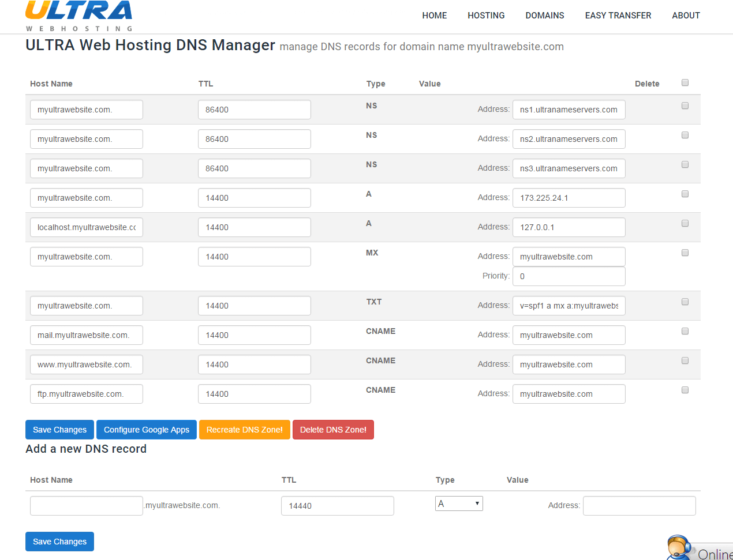733x560 pixels.
Task: Check delete box for ns3.ultranameservers.com record
Action: (685, 164)
